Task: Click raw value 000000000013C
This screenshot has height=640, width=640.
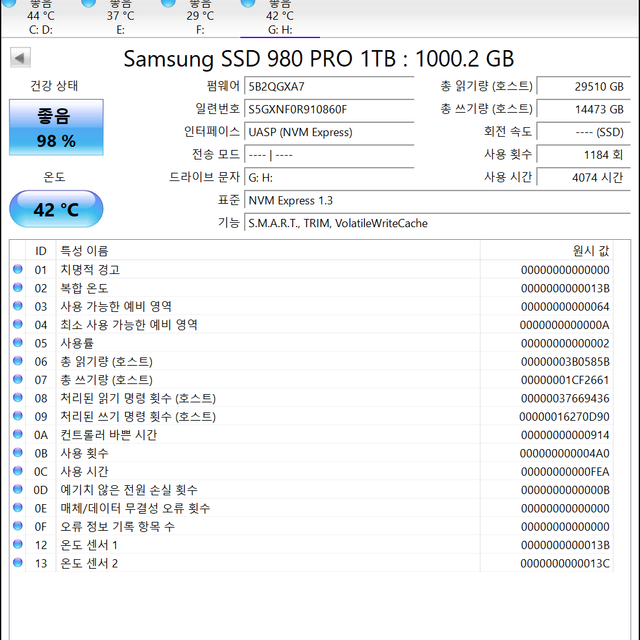Action: [x=565, y=564]
